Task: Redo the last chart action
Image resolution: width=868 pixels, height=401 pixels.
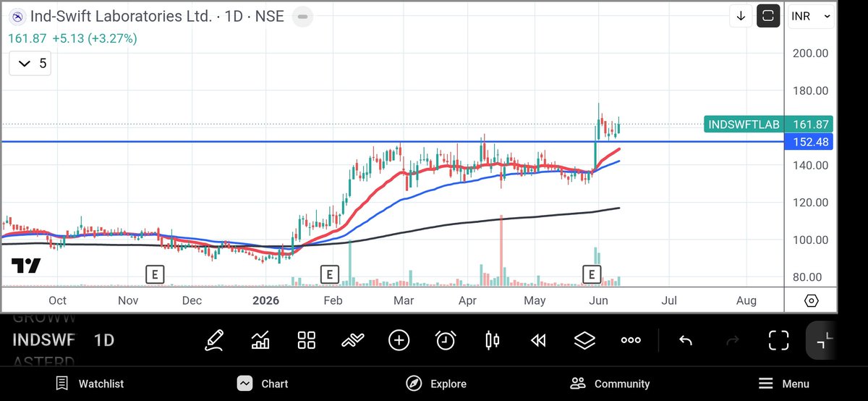Action: tap(732, 340)
